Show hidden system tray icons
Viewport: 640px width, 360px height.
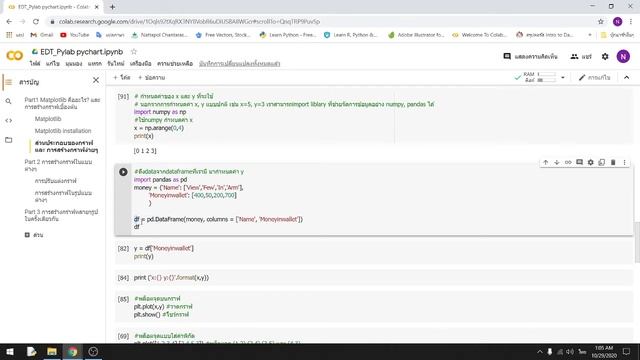(x=540, y=351)
